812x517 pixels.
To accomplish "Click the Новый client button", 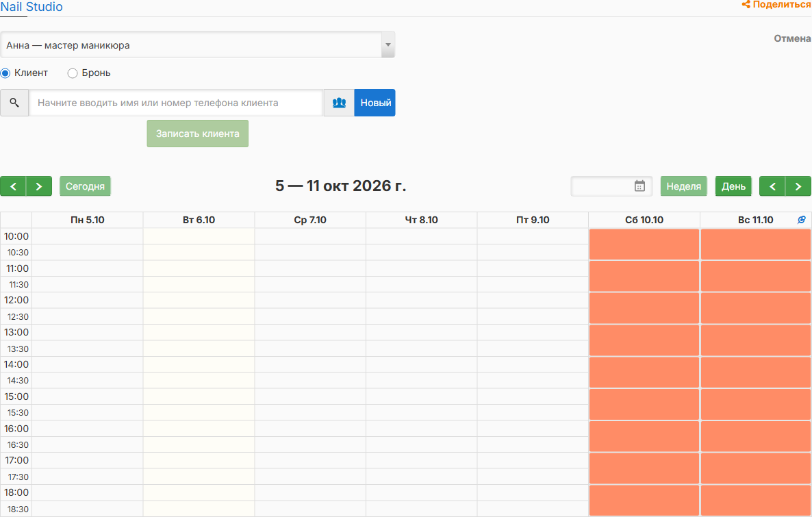I will coord(375,103).
